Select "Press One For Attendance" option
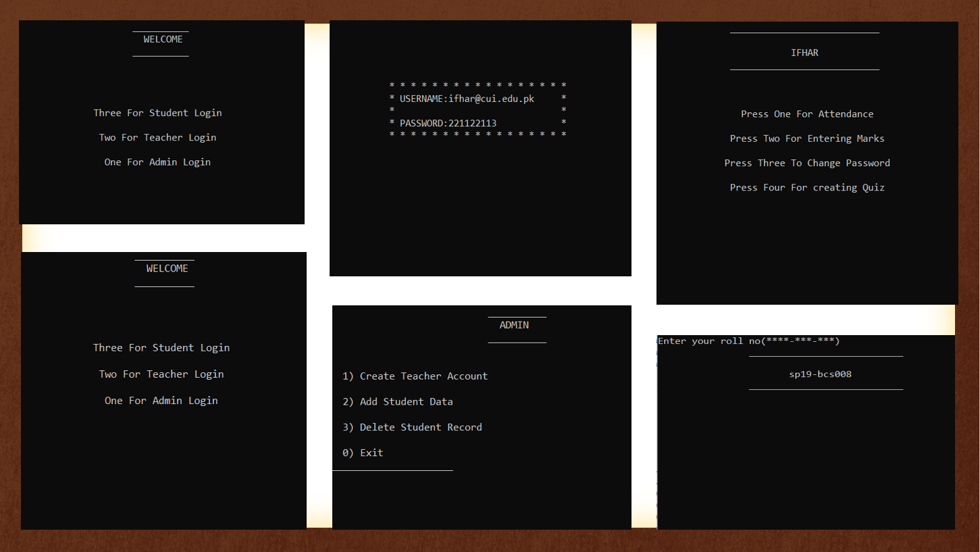The image size is (980, 552). (x=807, y=114)
